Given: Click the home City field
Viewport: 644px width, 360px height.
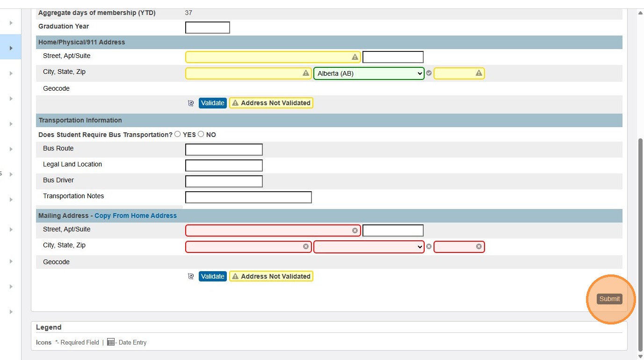Looking at the screenshot, I should click(248, 73).
